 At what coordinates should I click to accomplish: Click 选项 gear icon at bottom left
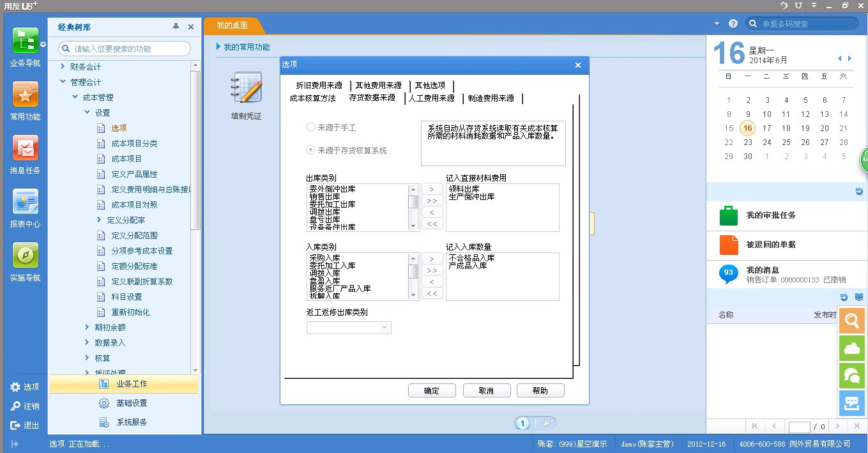(16, 387)
